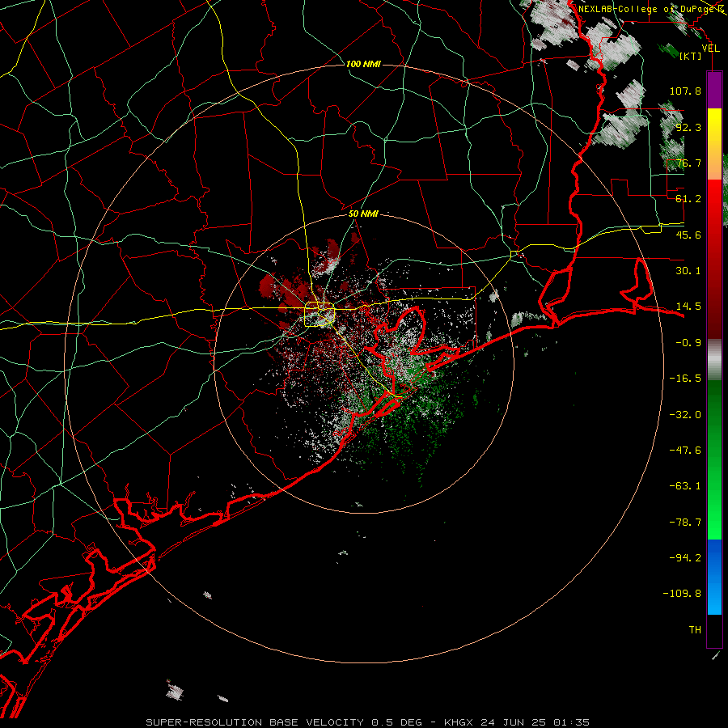Select the 30.1 velocity scale value
Screen dimensions: 728x728
coord(688,271)
